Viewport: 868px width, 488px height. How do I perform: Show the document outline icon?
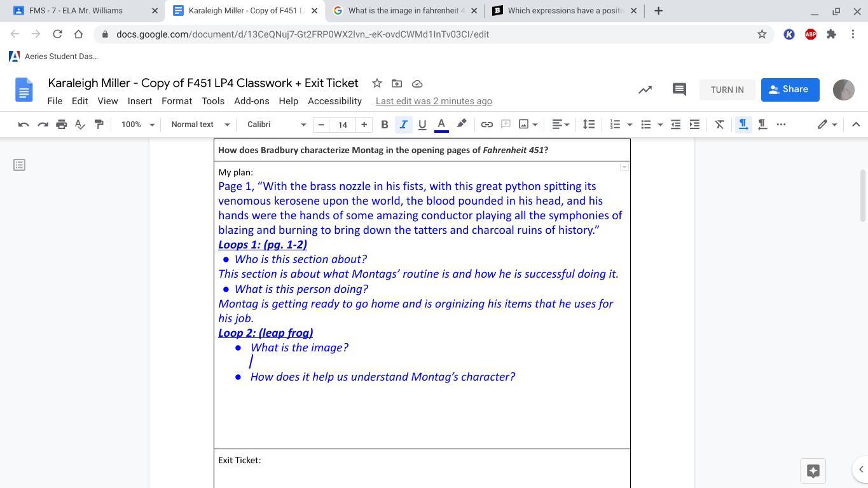click(19, 165)
